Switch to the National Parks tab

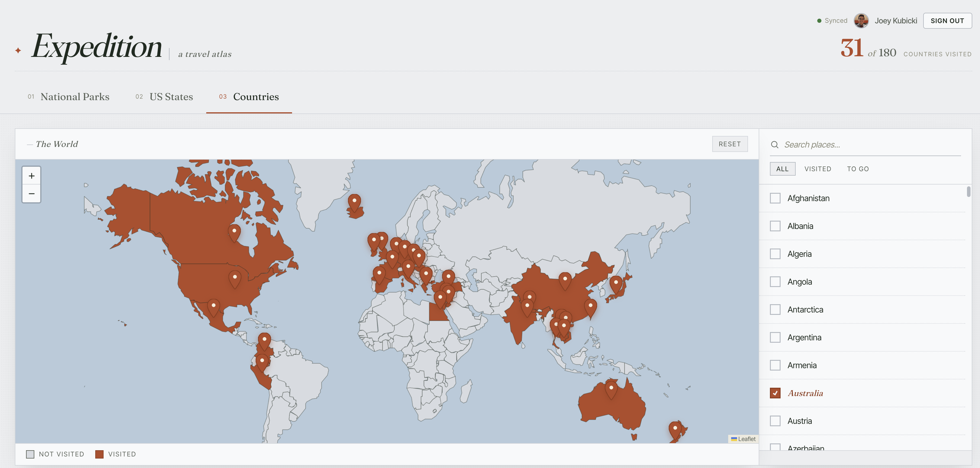[68, 97]
